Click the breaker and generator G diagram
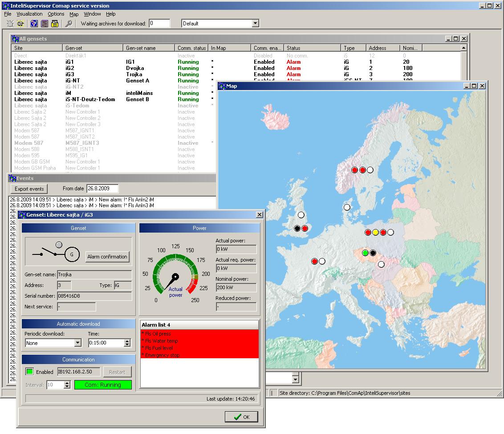The width and height of the screenshot is (504, 434). 56,251
